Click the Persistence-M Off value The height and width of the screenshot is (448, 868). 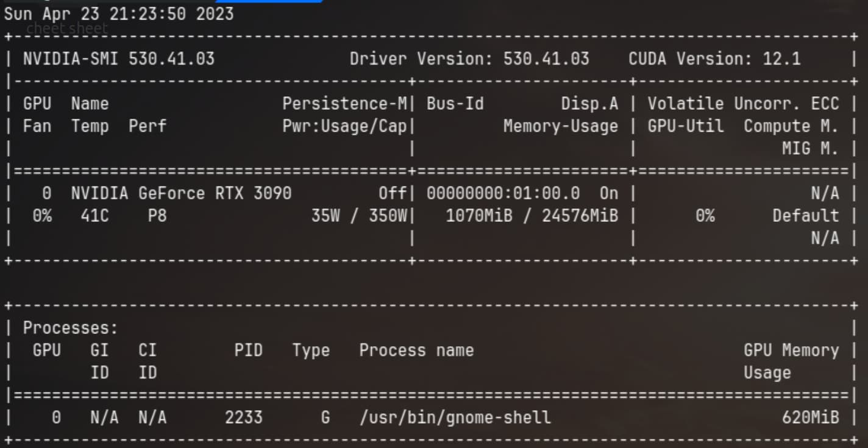coord(392,193)
